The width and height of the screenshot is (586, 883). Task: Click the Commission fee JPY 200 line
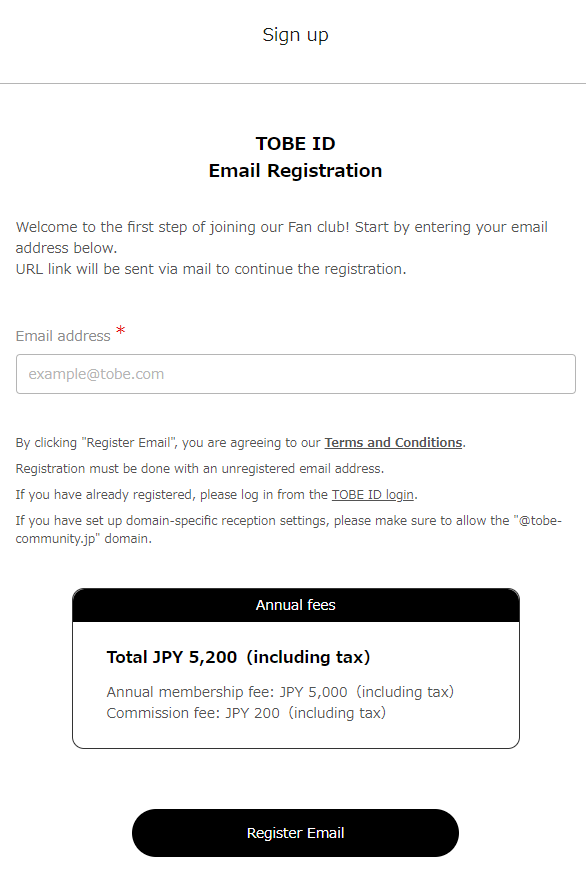pos(247,713)
